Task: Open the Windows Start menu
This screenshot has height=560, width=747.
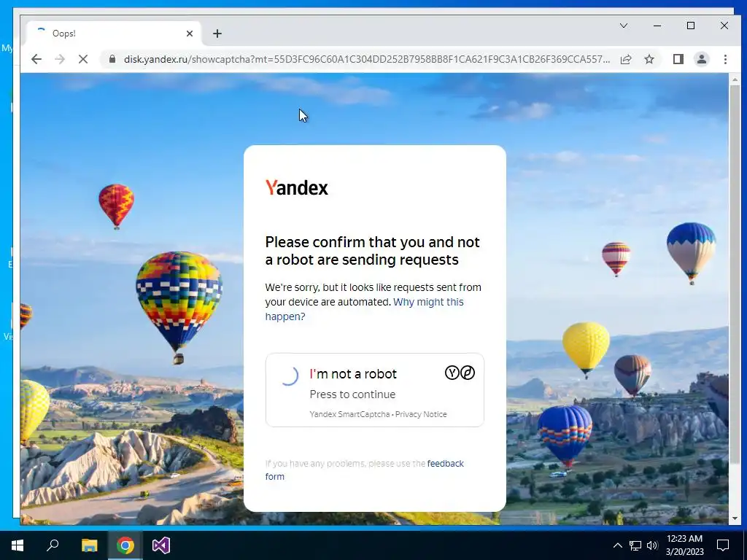Action: (18, 545)
